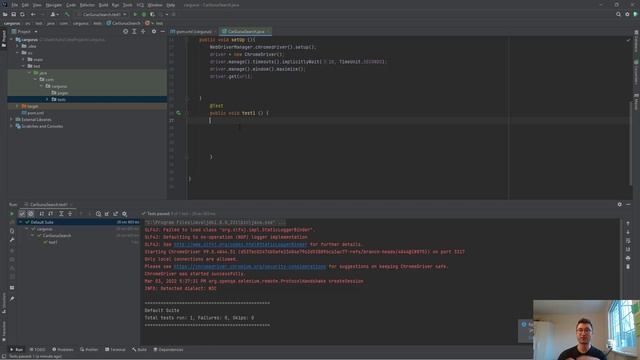Open Project panel options gear
Screen dimensions: 640x360
(x=154, y=31)
